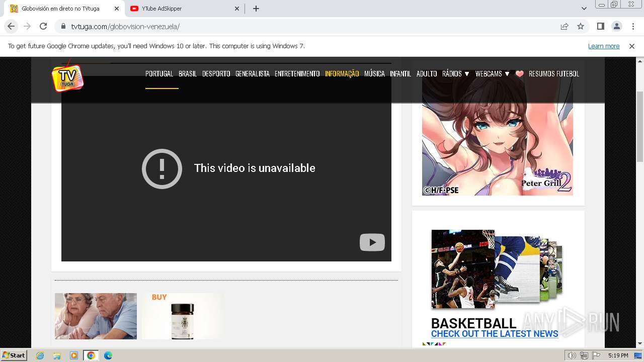The width and height of the screenshot is (644, 362).
Task: Open the Learn more link
Action: (x=604, y=46)
